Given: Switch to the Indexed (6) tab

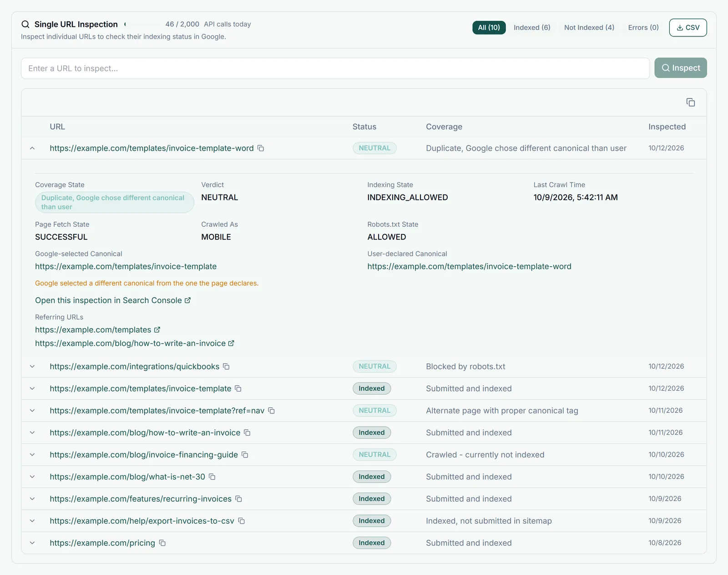Looking at the screenshot, I should tap(532, 28).
